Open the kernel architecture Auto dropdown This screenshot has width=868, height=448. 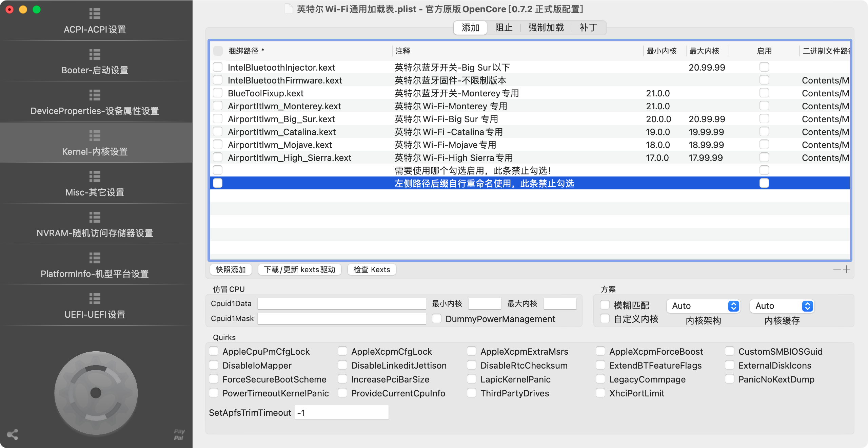pyautogui.click(x=703, y=306)
